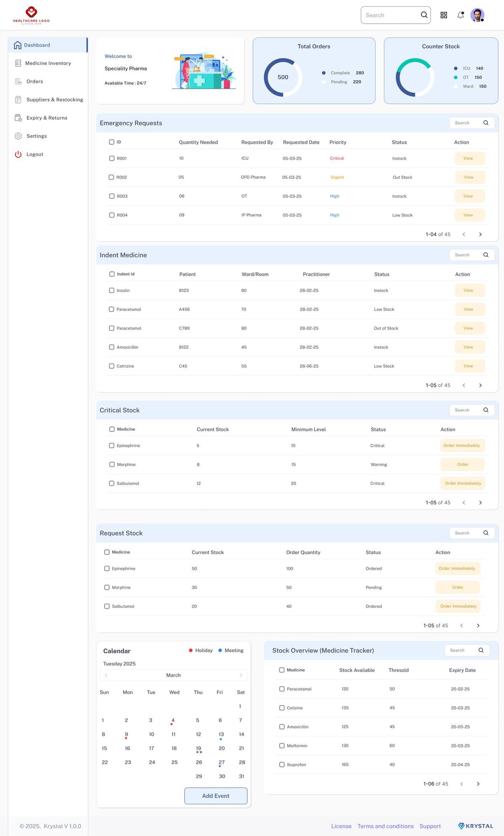
Task: Open Orders from the sidebar
Action: point(48,82)
